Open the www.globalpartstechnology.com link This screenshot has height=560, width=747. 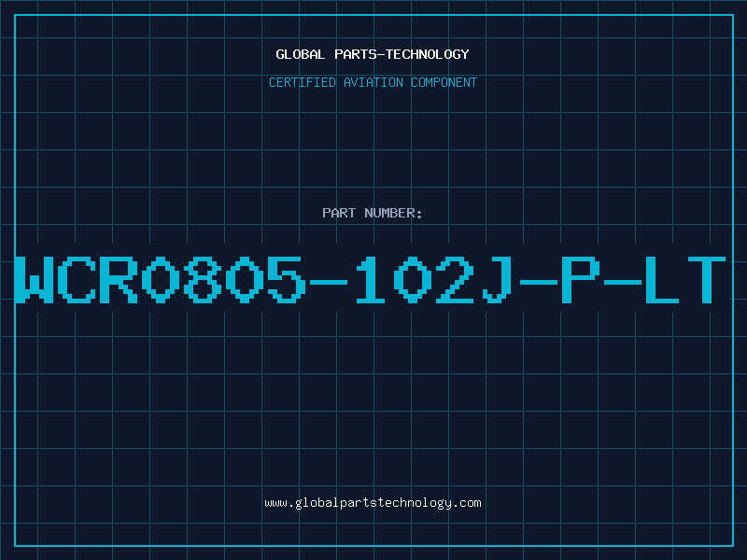(373, 503)
